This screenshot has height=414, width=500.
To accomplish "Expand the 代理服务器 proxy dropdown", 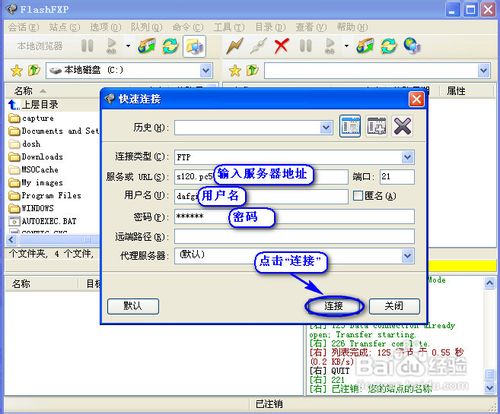I will point(408,256).
